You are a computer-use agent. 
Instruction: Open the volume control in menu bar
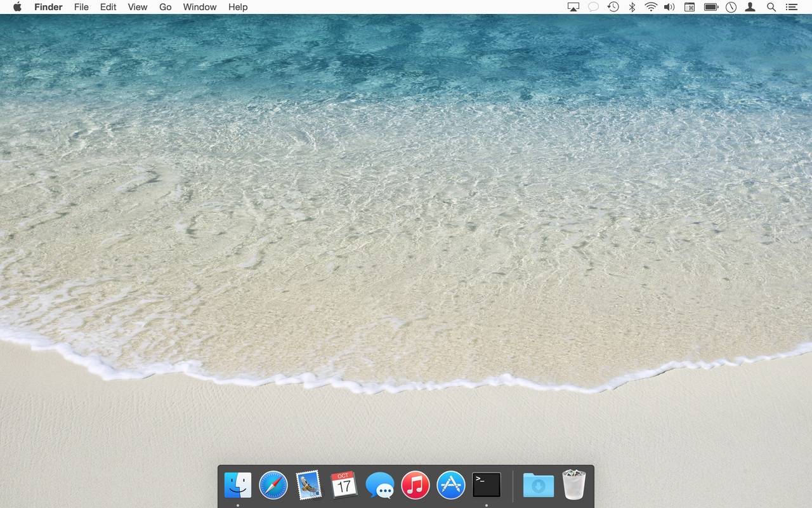pos(669,7)
